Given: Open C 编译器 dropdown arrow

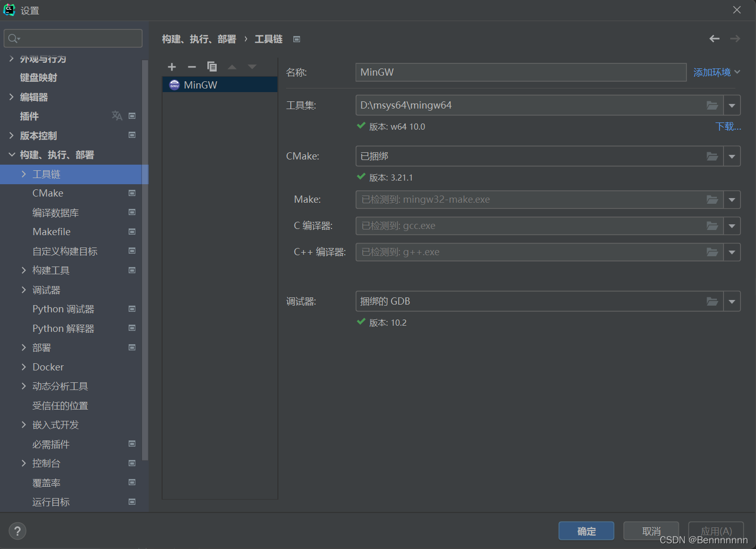Looking at the screenshot, I should coord(732,226).
